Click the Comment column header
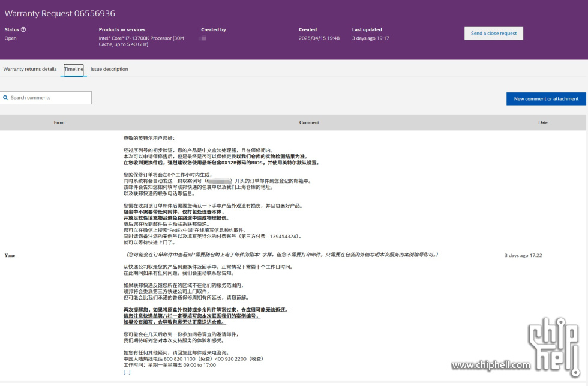The width and height of the screenshot is (588, 386). [309, 122]
